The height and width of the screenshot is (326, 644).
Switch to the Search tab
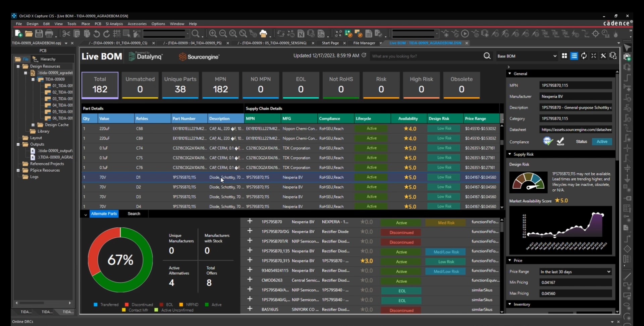[x=134, y=214]
